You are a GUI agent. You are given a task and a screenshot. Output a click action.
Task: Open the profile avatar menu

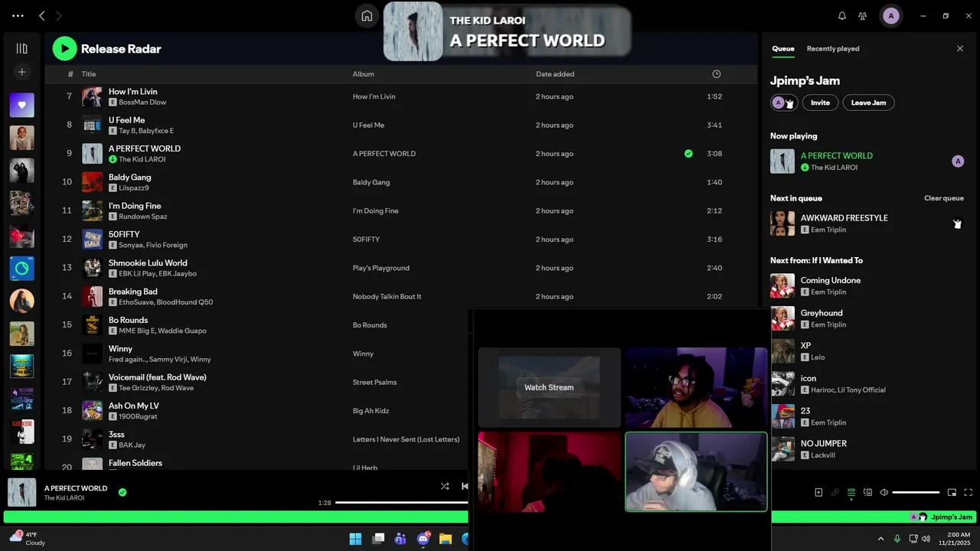point(890,16)
